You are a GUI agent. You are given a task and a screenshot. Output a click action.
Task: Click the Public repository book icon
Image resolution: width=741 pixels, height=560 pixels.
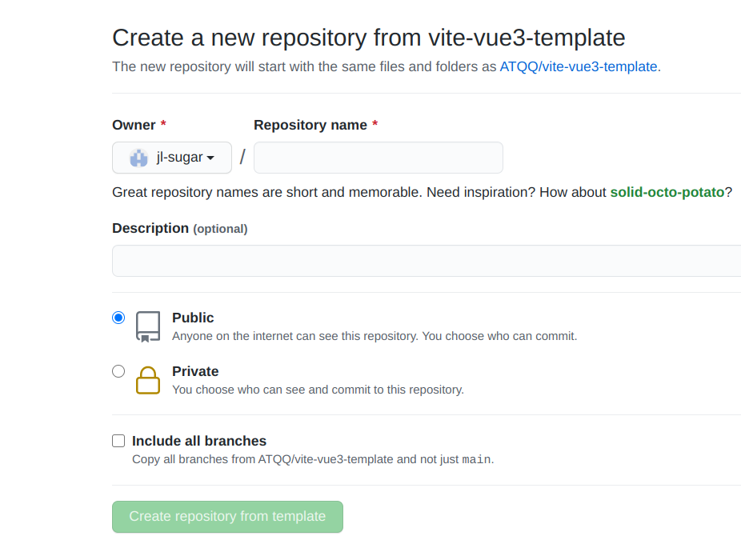148,326
